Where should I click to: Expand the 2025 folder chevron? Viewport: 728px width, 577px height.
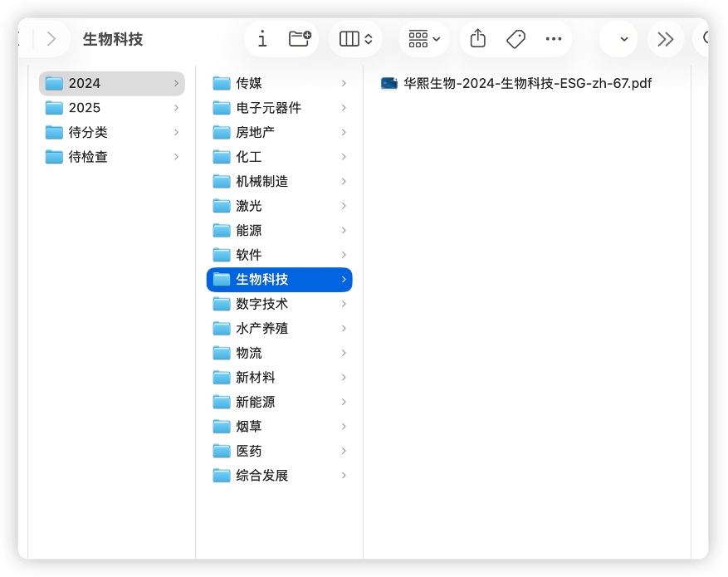176,108
